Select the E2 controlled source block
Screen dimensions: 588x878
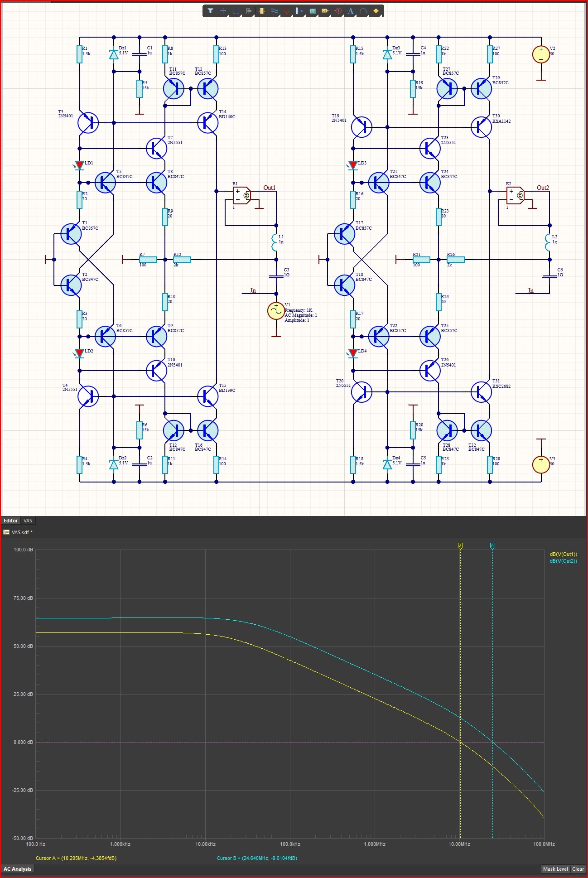[x=515, y=195]
